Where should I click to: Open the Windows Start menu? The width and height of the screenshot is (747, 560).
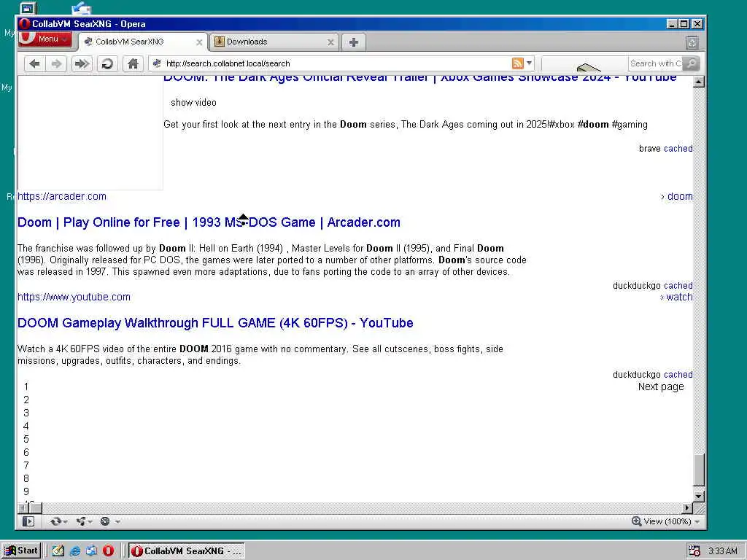21,551
